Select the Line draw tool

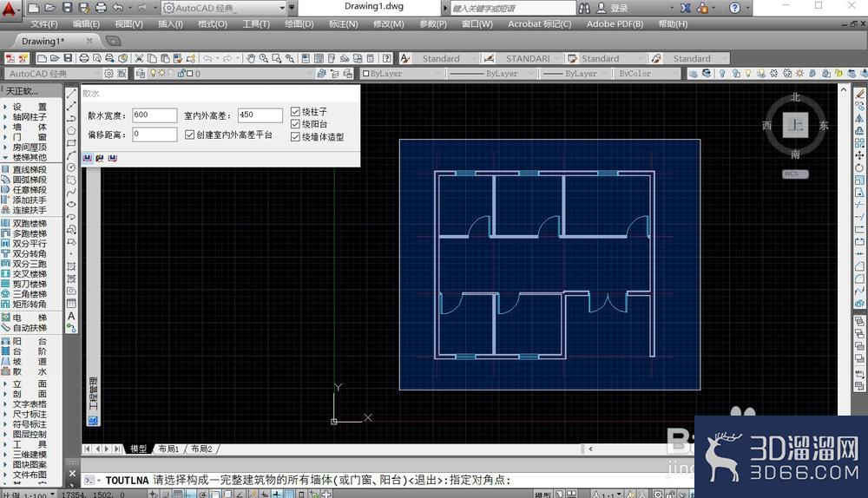[x=71, y=94]
